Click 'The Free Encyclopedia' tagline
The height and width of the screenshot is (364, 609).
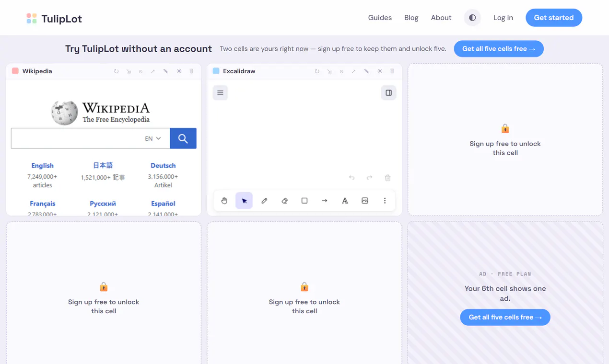point(116,120)
